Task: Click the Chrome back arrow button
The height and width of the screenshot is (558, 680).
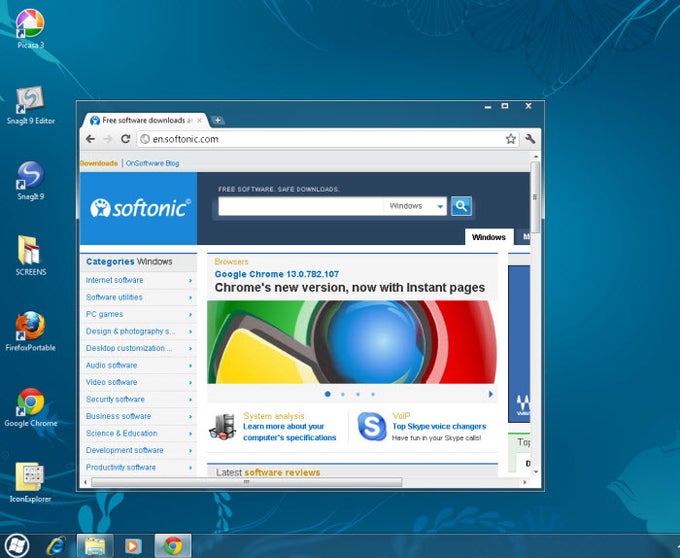Action: click(90, 139)
